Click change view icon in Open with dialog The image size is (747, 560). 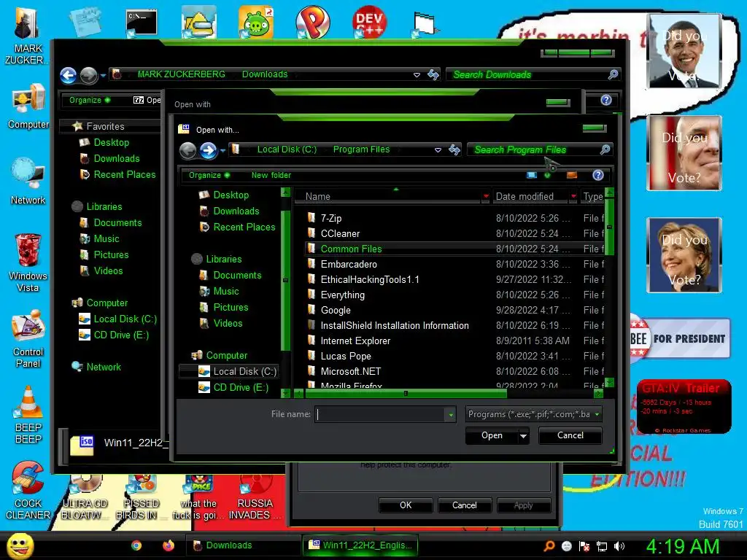pos(532,175)
